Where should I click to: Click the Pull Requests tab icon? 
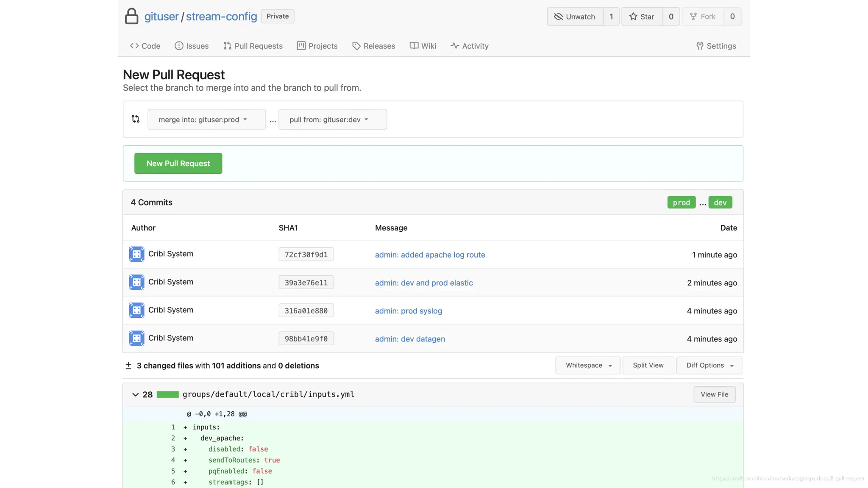click(227, 46)
